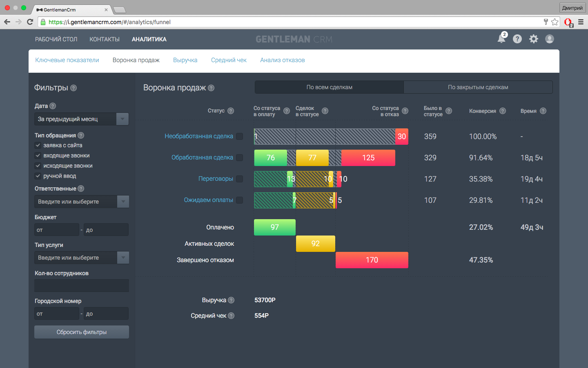Screen dimensions: 588x368
Task: Click help icon beside Воронка продаж heading
Action: [x=211, y=88]
